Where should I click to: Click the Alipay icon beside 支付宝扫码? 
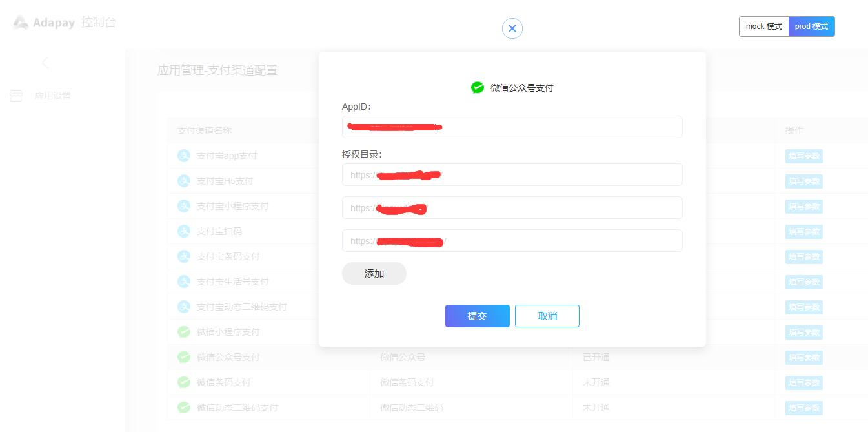click(184, 231)
